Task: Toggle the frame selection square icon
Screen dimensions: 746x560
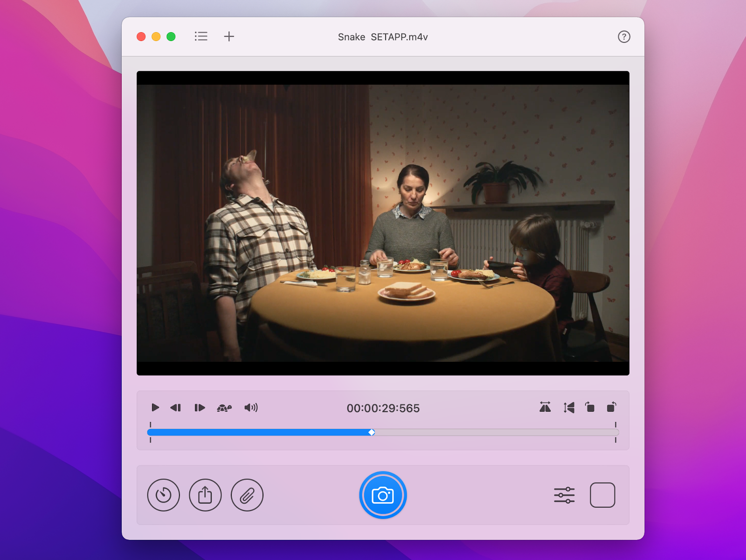Action: click(602, 495)
